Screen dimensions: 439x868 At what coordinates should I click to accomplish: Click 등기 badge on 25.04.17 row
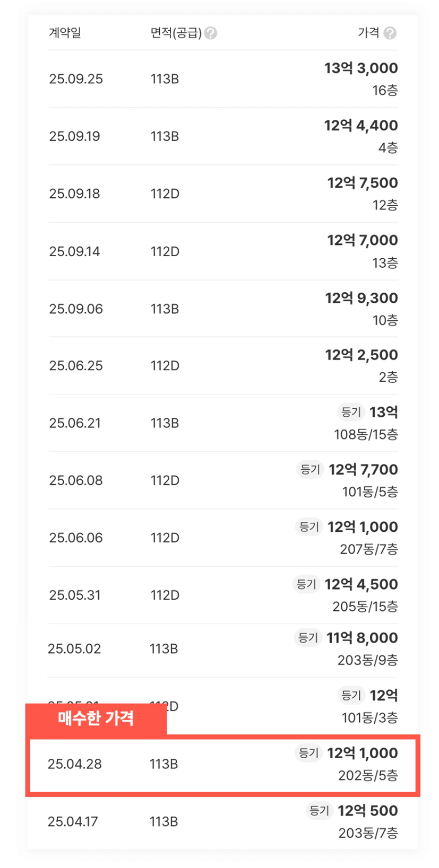coord(319,810)
